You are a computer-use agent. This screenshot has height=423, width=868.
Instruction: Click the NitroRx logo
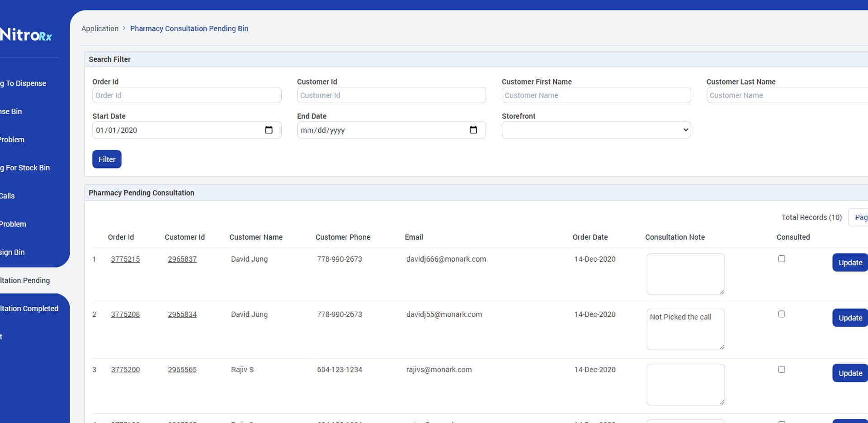(x=26, y=35)
